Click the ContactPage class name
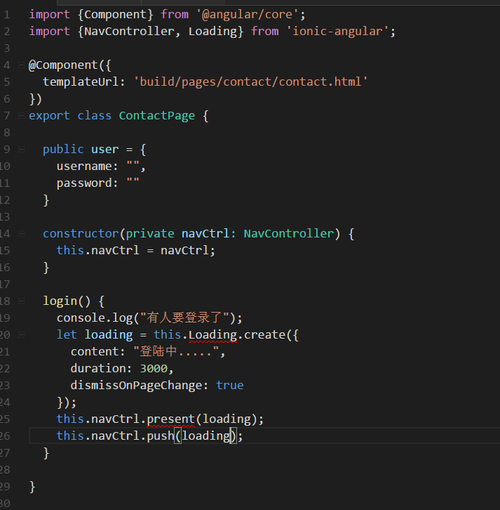This screenshot has width=500, height=510. (x=157, y=116)
